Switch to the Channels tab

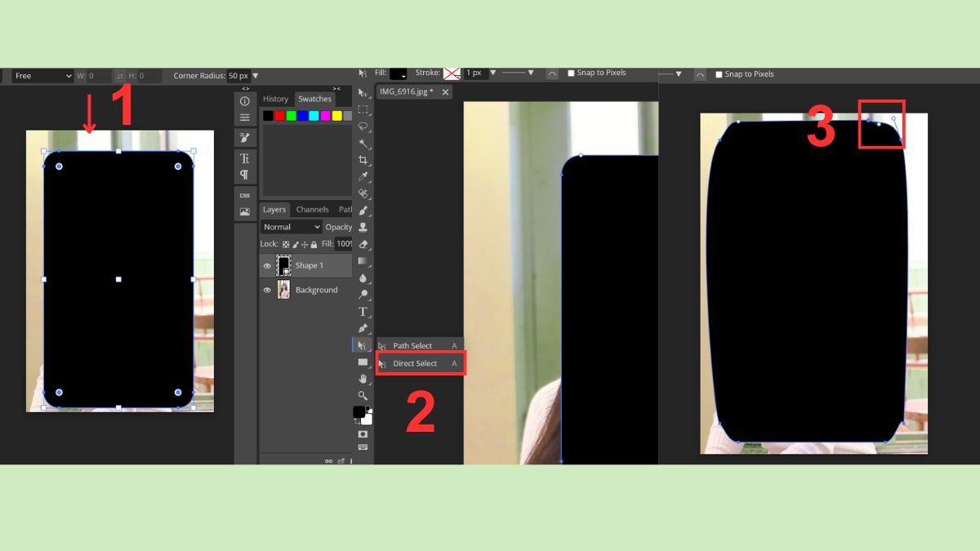(x=312, y=210)
